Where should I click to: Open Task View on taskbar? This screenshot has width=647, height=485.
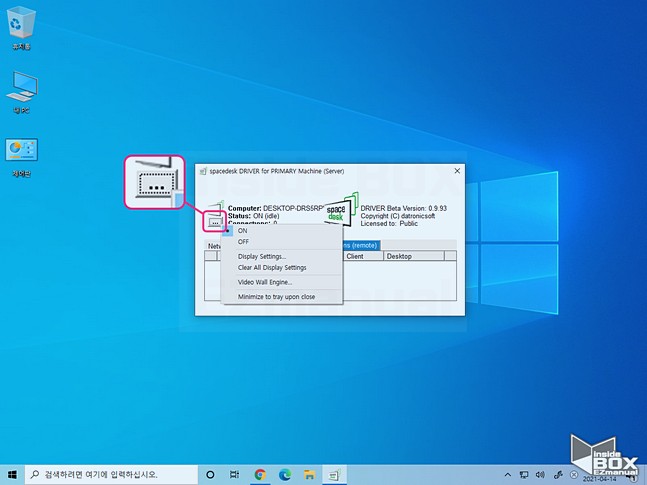234,475
